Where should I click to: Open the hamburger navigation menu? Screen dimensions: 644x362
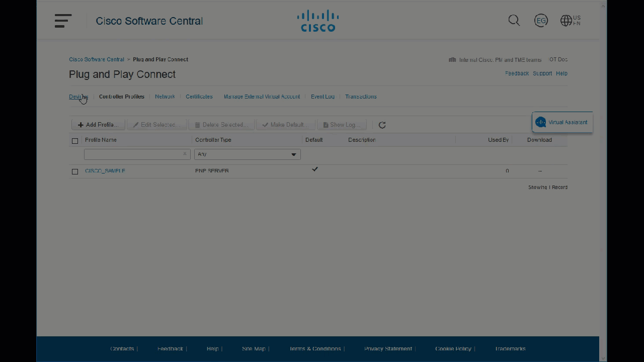click(63, 21)
